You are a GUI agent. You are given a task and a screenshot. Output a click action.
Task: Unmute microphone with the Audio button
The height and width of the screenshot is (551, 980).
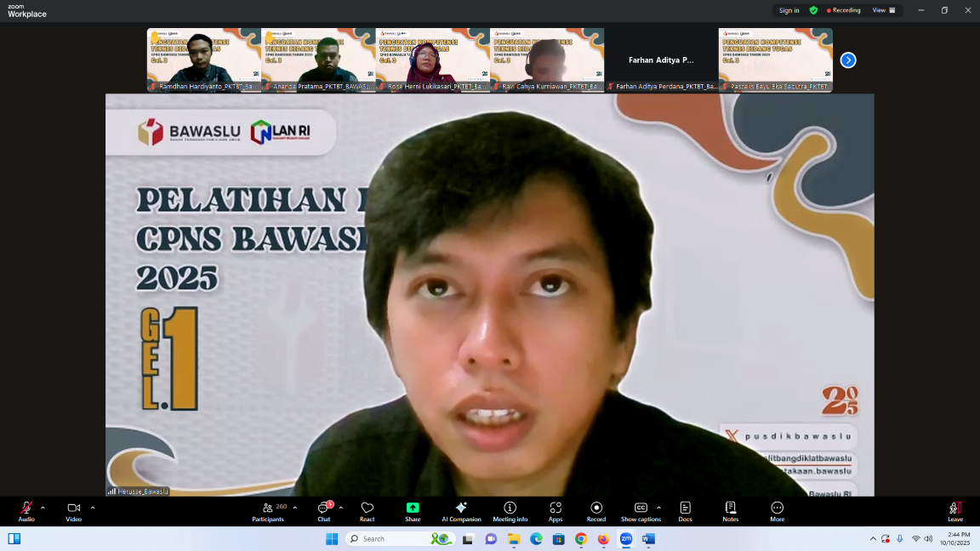[x=26, y=511]
